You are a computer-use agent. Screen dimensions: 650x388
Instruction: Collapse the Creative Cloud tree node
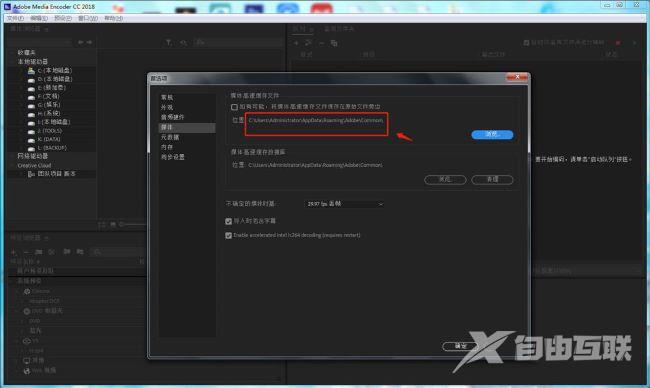[13, 165]
